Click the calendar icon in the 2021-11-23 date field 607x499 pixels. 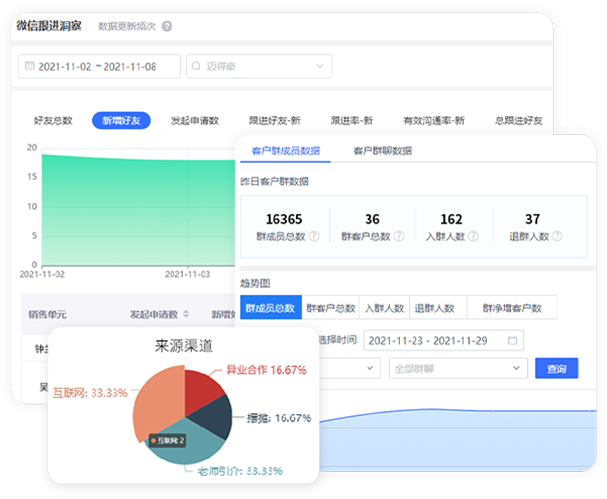coord(513,341)
